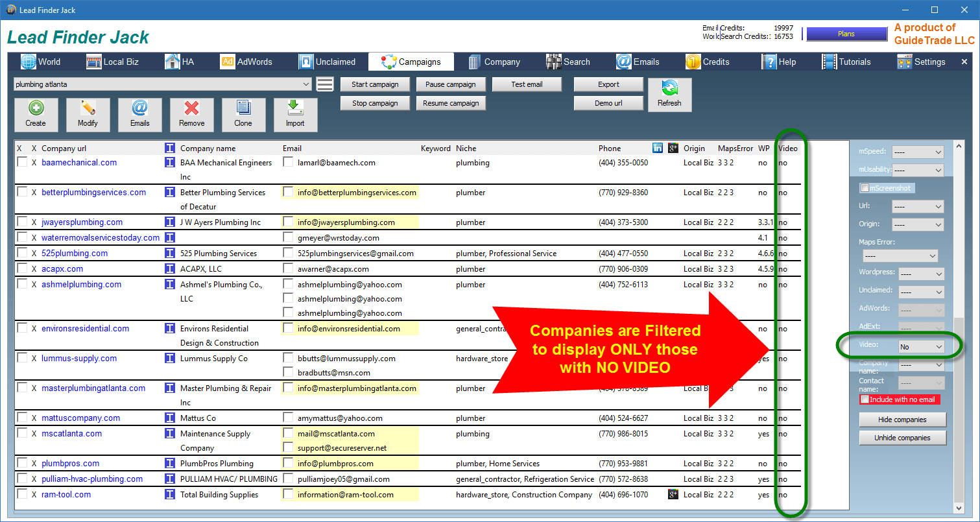
Task: Click the Clone documents icon
Action: coord(243,109)
